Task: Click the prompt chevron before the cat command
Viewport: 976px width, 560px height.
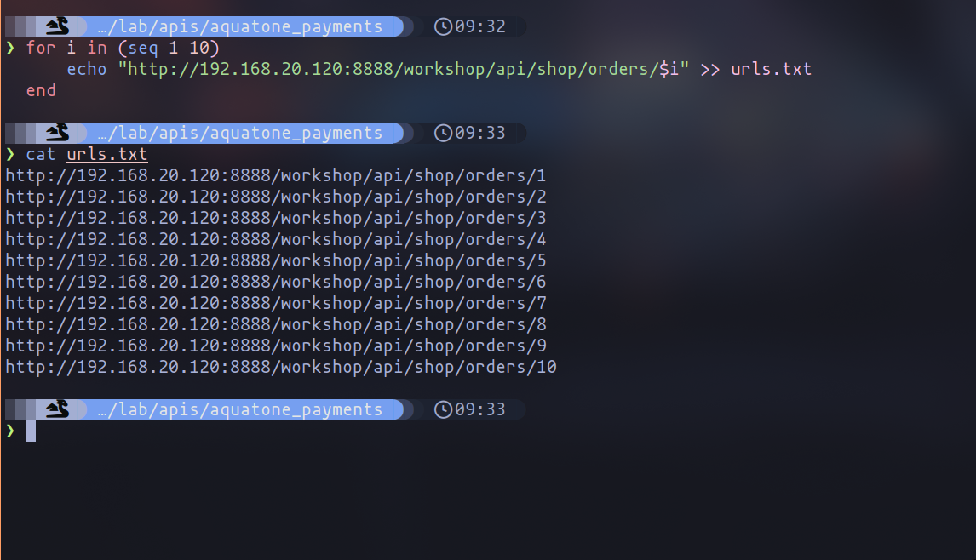Action: tap(10, 154)
